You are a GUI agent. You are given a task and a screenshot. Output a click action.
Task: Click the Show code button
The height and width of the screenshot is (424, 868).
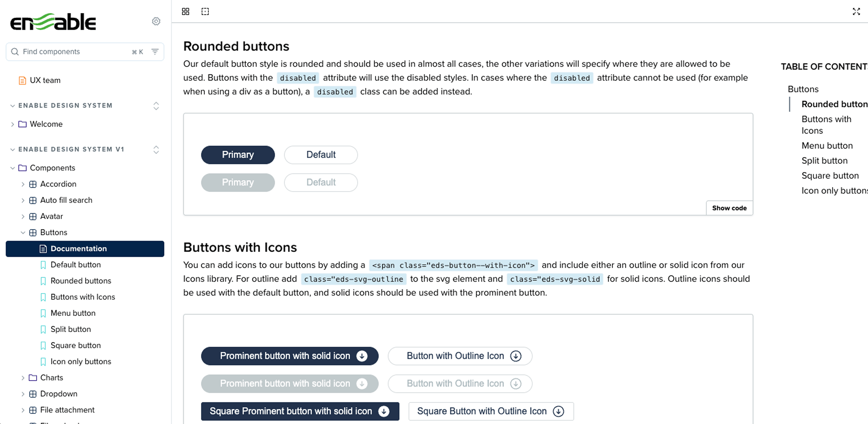click(729, 208)
